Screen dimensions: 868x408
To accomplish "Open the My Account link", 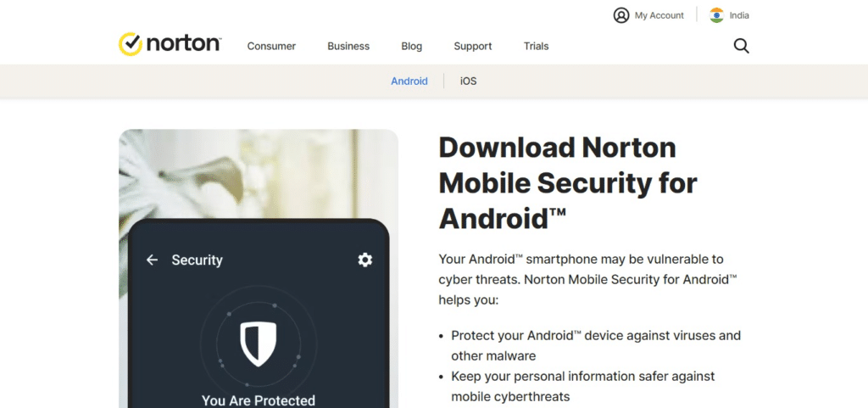I will pos(659,15).
